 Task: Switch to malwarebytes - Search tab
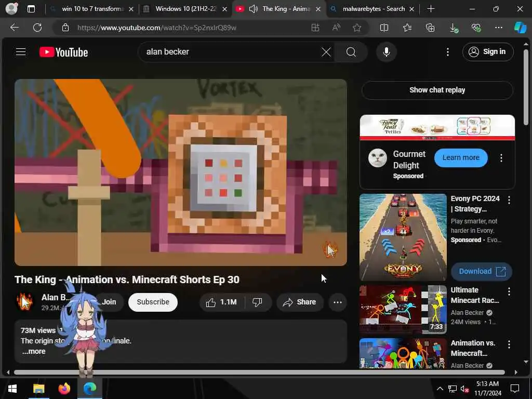(x=373, y=9)
